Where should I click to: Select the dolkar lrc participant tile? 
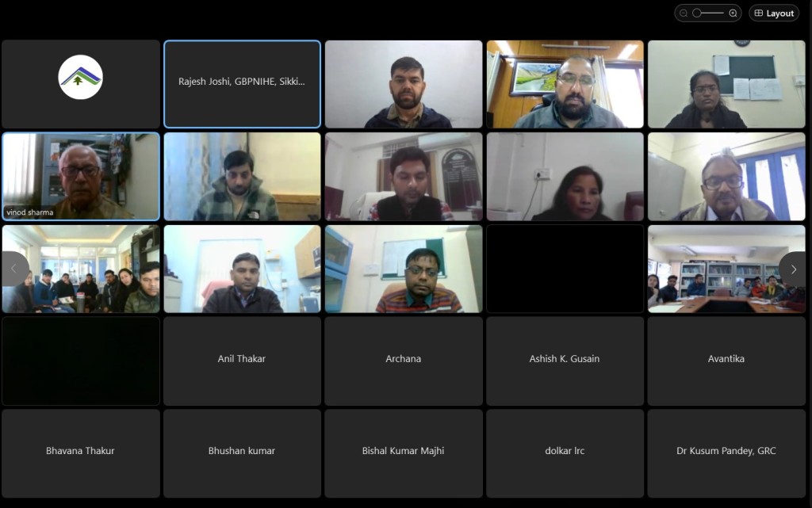point(565,453)
